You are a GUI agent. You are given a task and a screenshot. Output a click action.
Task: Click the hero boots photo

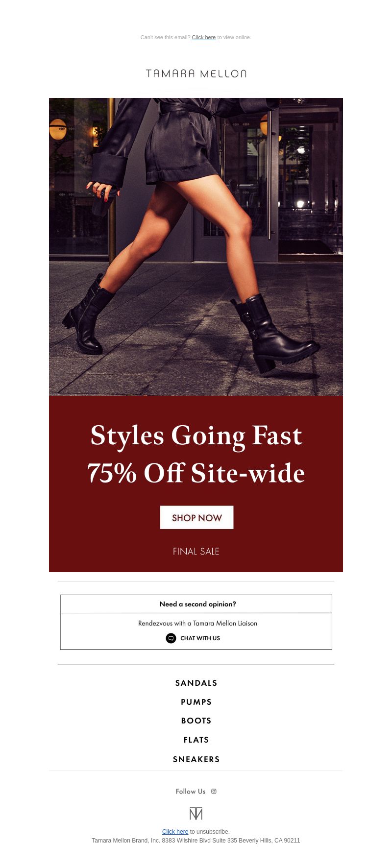point(196,246)
